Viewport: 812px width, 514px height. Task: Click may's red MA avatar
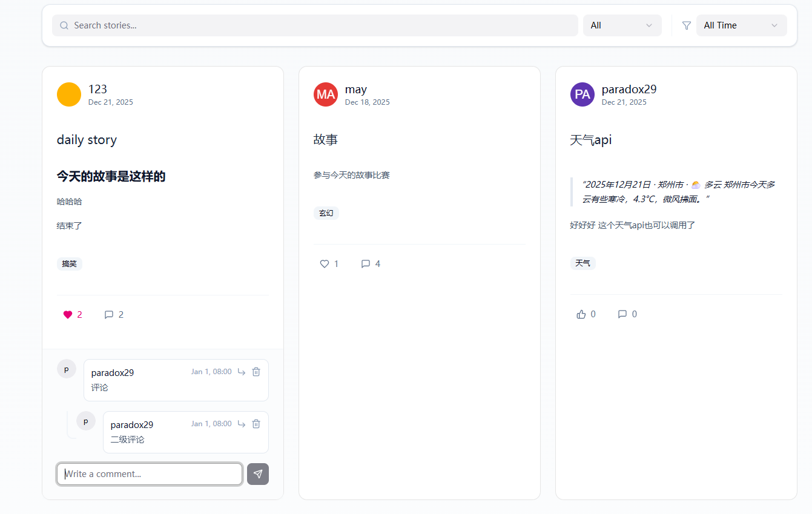tap(326, 94)
